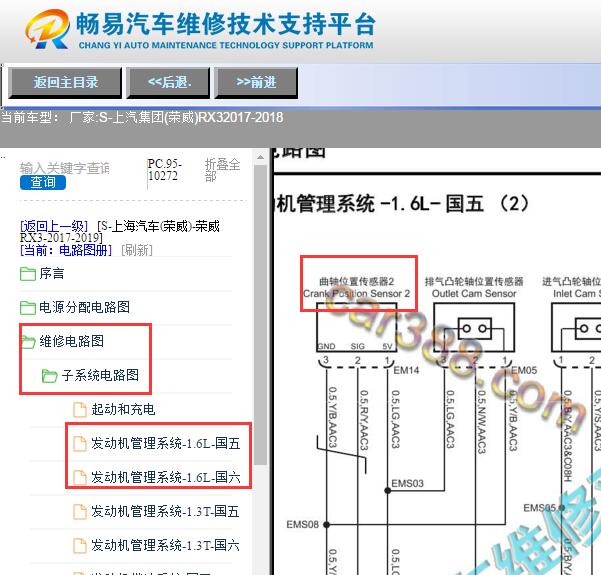
Task: Open 发动机管理系统-1.6L-国六 diagram
Action: click(x=166, y=478)
